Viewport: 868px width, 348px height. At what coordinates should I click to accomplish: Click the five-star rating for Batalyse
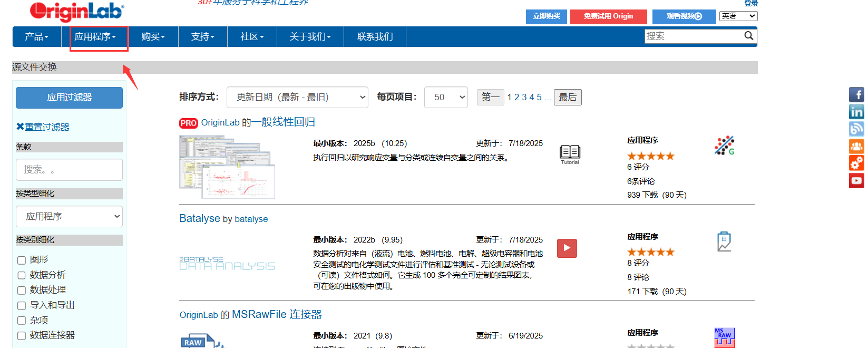pyautogui.click(x=651, y=252)
